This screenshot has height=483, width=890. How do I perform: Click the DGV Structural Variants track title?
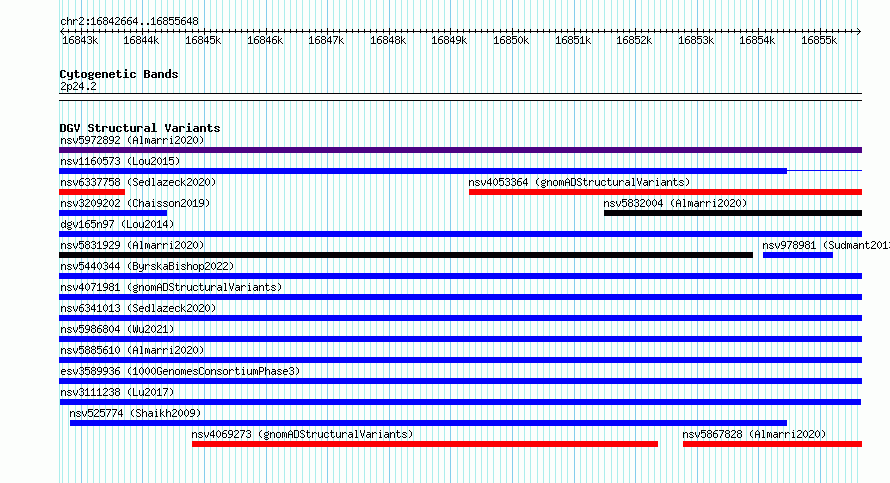point(140,128)
